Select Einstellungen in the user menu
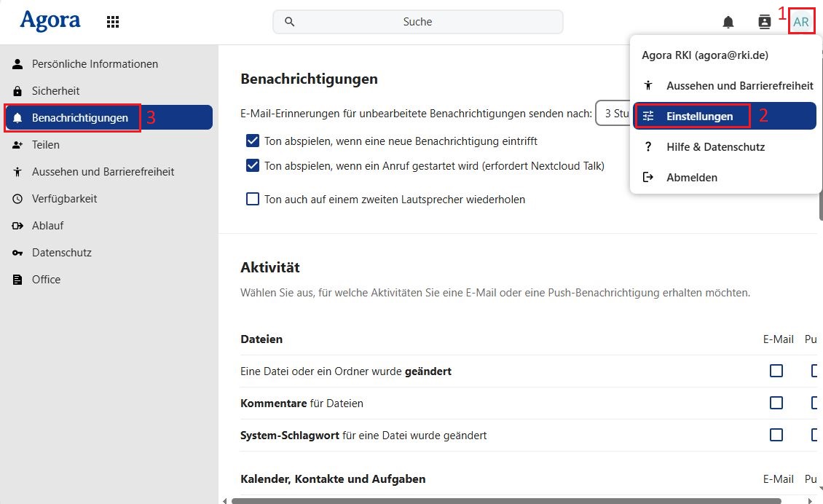The height and width of the screenshot is (504, 823). [699, 117]
